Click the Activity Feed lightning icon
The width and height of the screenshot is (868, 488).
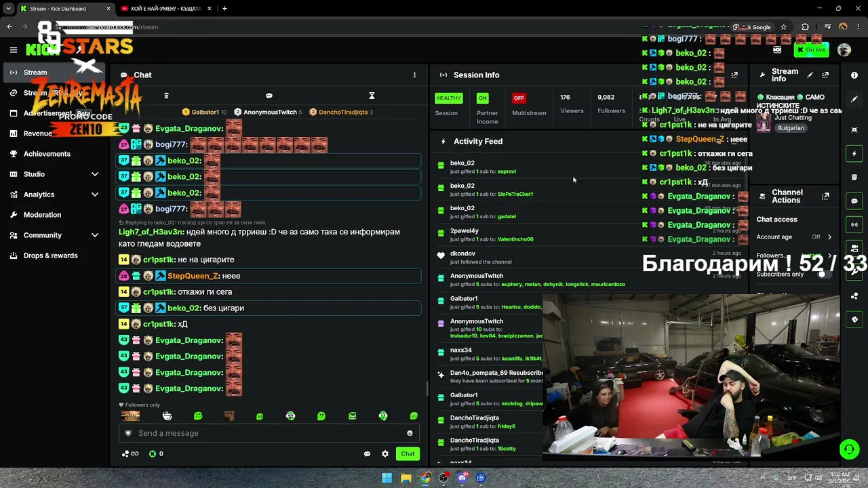[443, 142]
